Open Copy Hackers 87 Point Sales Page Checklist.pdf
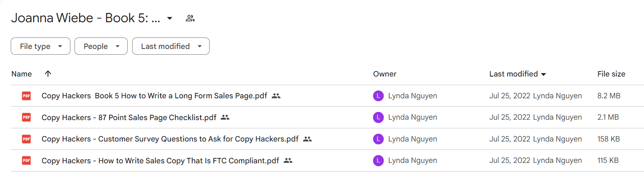Screen dimensions: 644x195 pyautogui.click(x=129, y=118)
